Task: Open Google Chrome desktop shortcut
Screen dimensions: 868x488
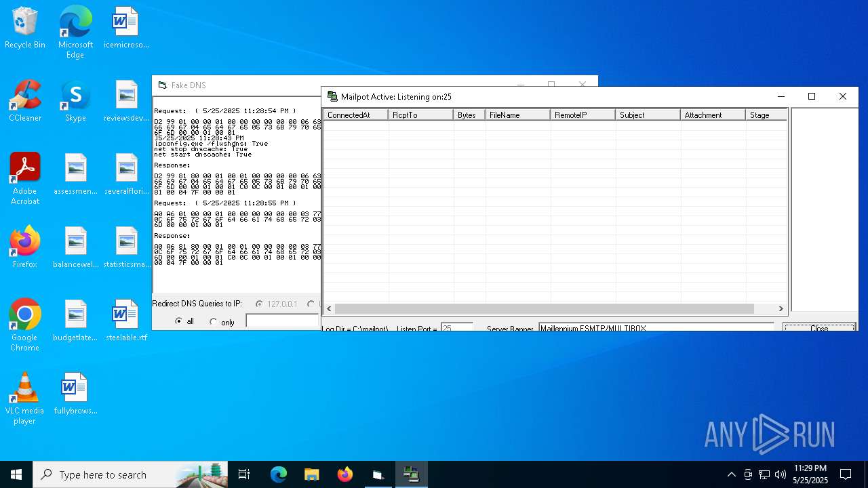Action: coord(25,325)
